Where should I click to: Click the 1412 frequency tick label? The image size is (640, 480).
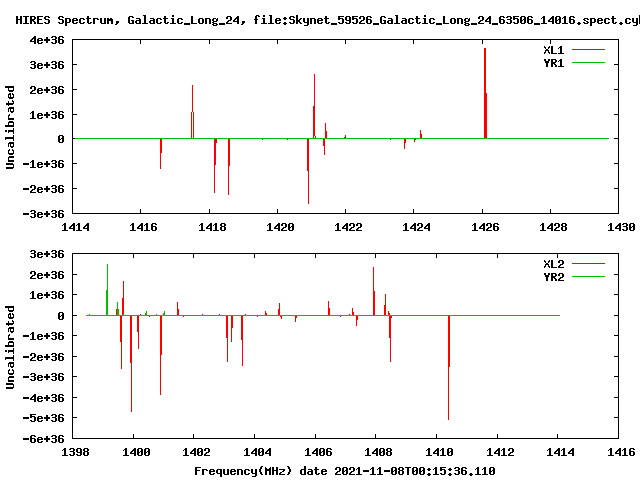tap(500, 452)
